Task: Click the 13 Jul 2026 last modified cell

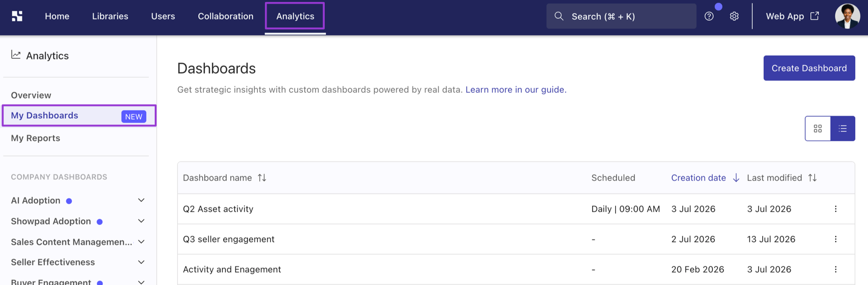Action: [x=771, y=239]
